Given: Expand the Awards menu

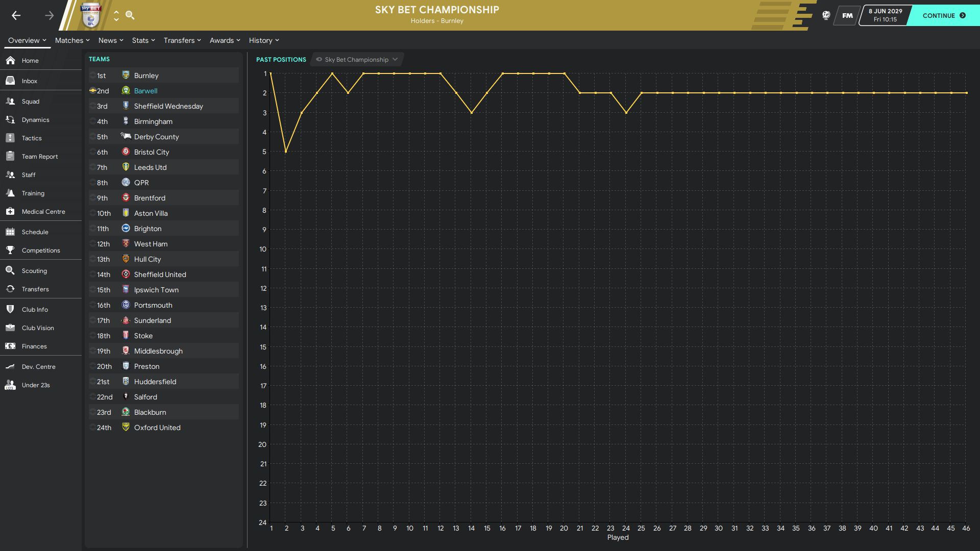Looking at the screenshot, I should (225, 40).
